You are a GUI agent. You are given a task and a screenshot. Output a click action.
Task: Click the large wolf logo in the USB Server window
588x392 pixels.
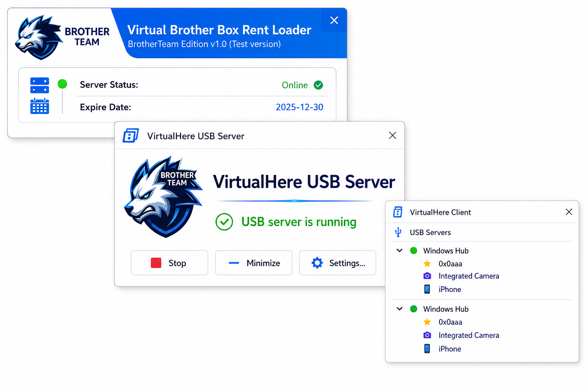tap(163, 197)
